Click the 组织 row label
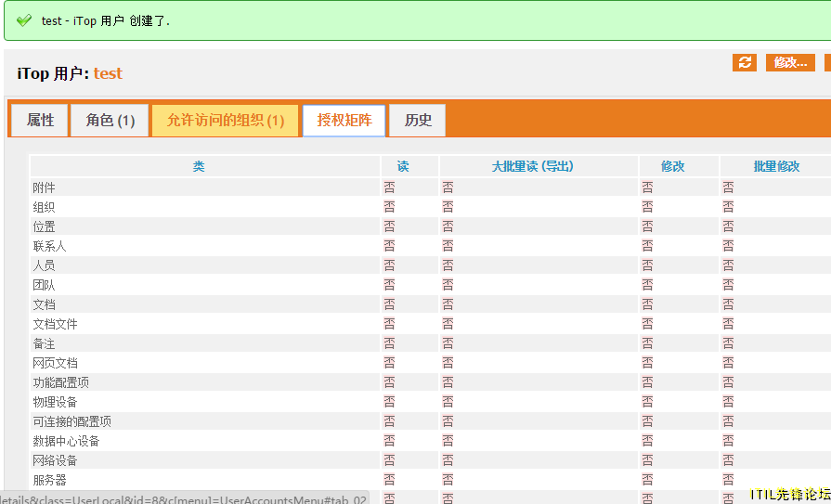The height and width of the screenshot is (504, 831). (44, 207)
